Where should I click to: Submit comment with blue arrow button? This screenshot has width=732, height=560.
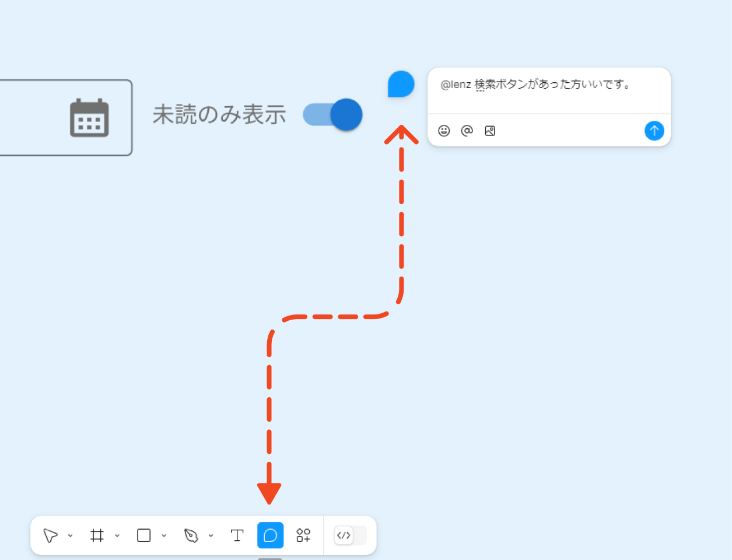[654, 131]
